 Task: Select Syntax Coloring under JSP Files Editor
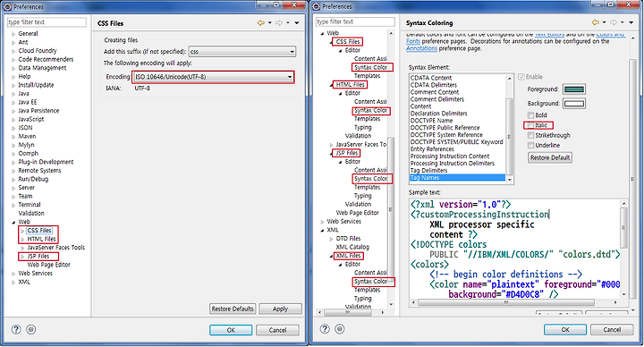[371, 179]
